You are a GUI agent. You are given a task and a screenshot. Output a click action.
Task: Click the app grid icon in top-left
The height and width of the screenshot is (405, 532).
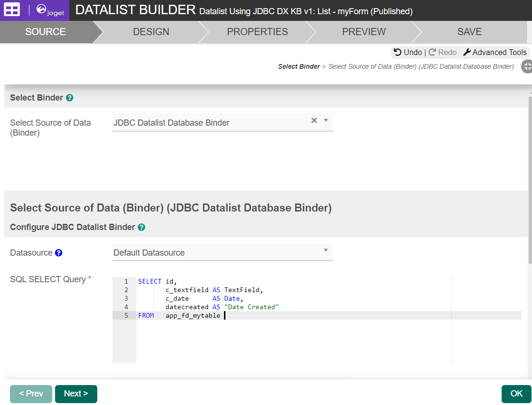point(12,10)
